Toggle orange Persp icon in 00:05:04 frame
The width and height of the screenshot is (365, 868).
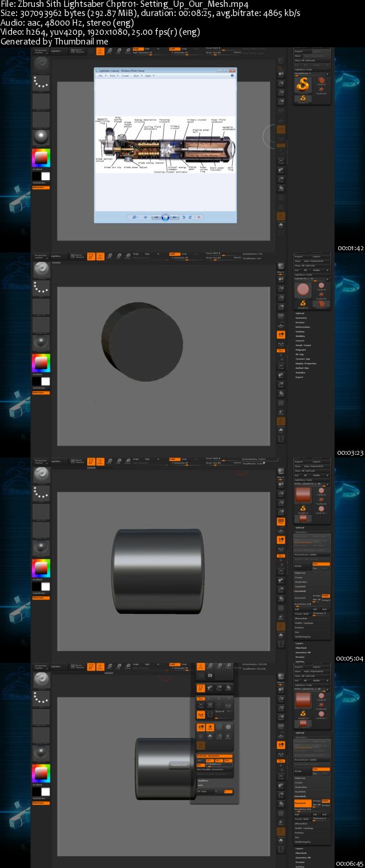tap(281, 521)
